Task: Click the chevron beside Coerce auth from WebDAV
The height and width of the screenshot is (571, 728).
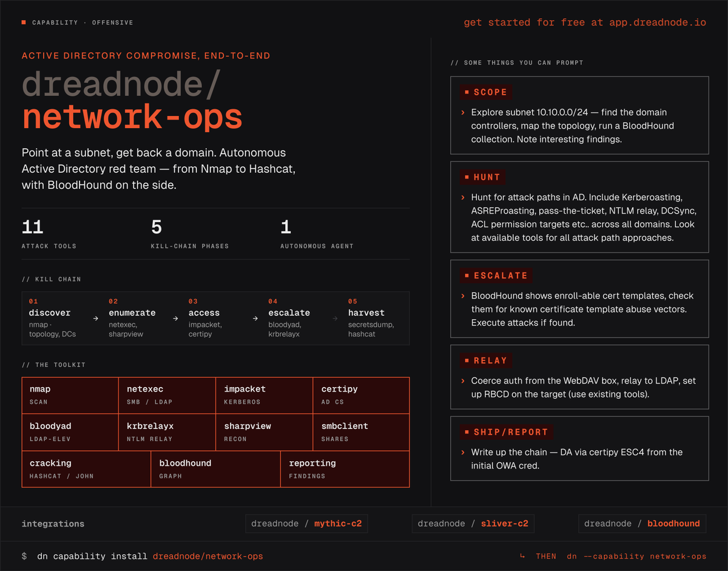Action: click(x=463, y=380)
